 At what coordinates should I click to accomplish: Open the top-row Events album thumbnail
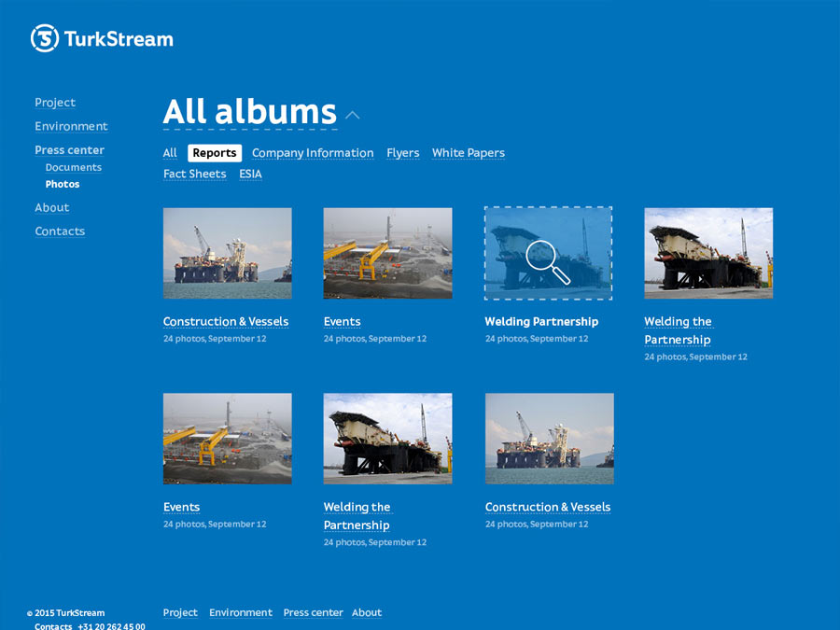(387, 253)
